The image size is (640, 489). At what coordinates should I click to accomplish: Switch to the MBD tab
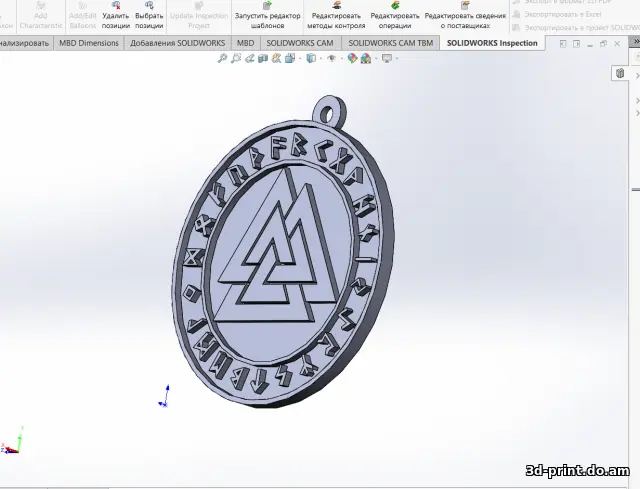click(245, 43)
